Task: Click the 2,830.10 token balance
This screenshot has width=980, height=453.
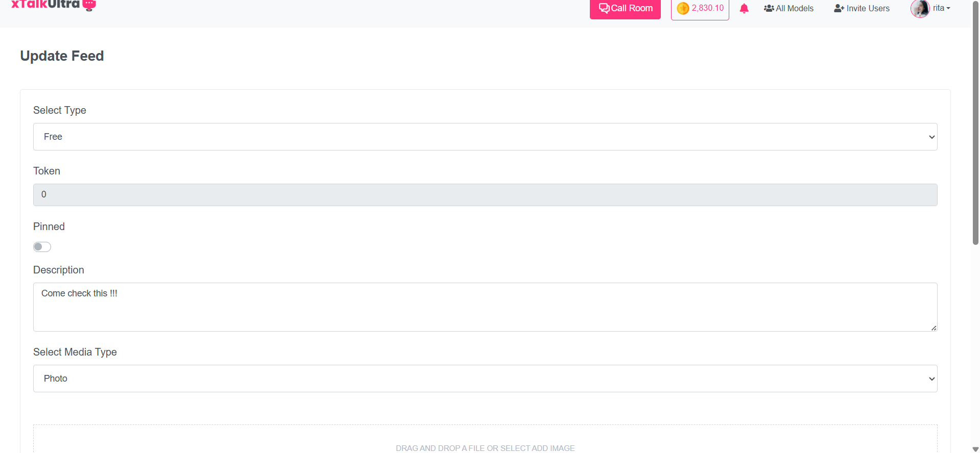Action: point(707,9)
